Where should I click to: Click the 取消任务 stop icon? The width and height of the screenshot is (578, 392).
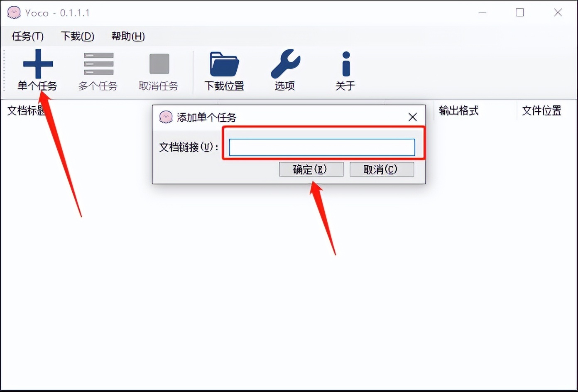(159, 64)
